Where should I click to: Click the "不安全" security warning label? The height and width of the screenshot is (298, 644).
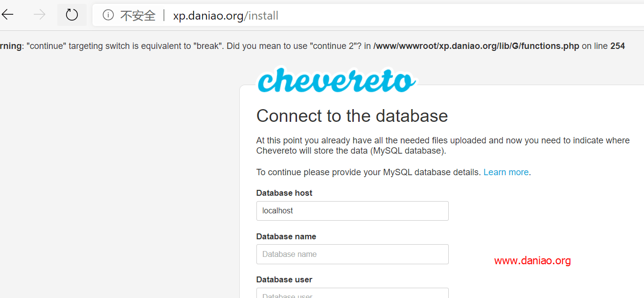point(138,16)
